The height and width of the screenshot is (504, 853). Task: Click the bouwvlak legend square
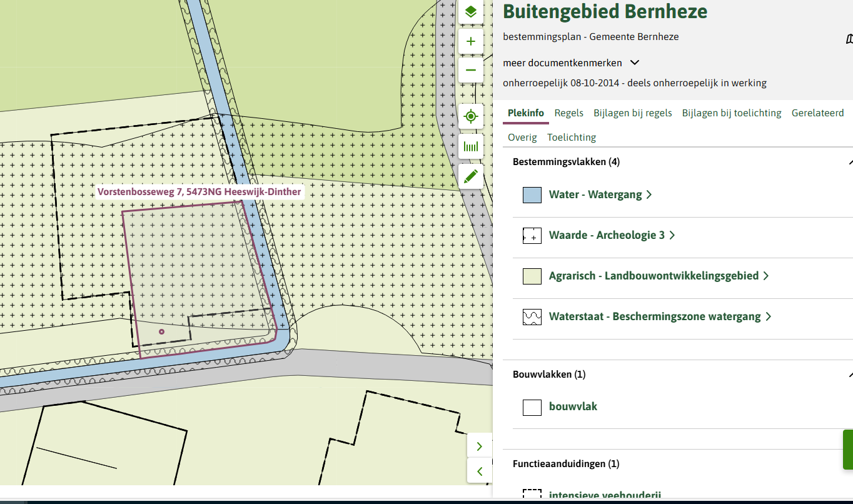(532, 407)
